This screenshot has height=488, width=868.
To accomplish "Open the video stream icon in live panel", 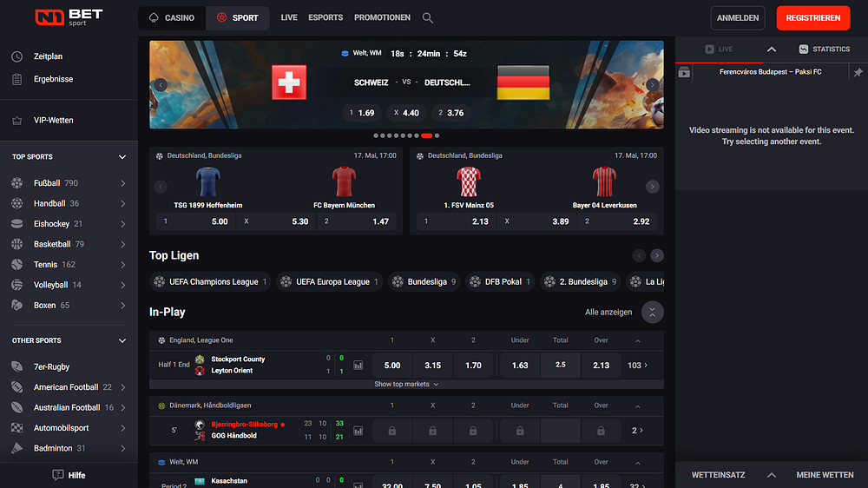I will tap(684, 72).
